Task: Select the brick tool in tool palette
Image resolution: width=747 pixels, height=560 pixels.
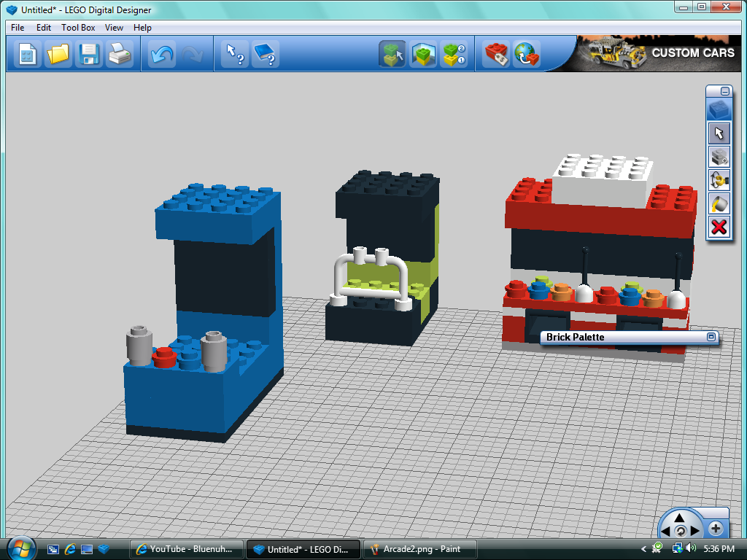Action: [719, 109]
